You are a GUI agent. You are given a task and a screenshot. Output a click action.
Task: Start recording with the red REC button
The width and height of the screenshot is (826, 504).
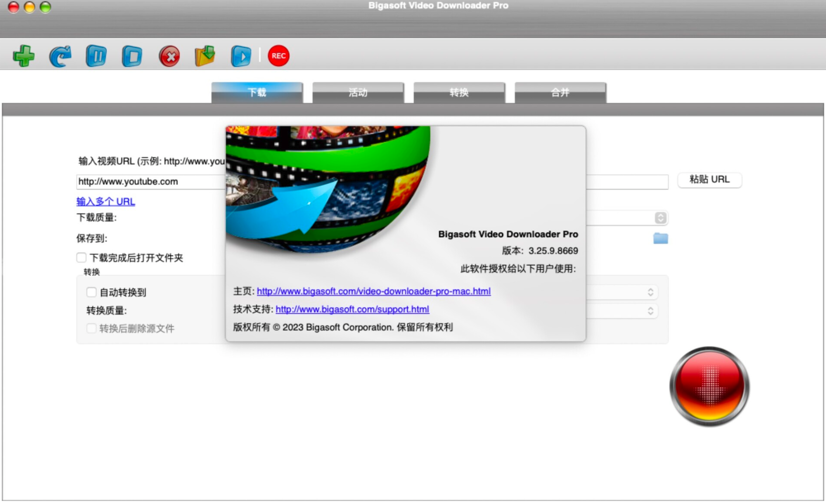point(278,56)
